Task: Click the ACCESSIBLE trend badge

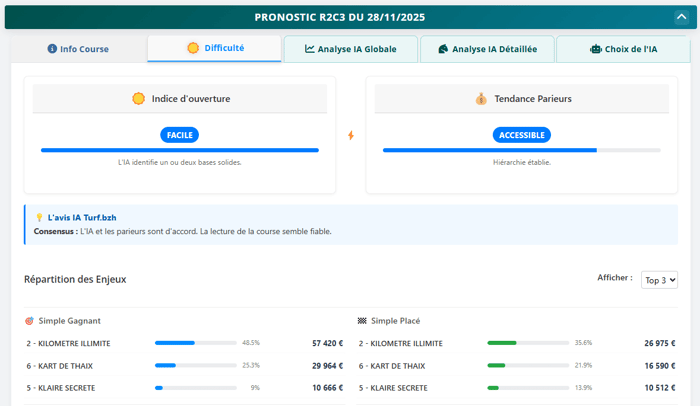Action: pos(521,135)
